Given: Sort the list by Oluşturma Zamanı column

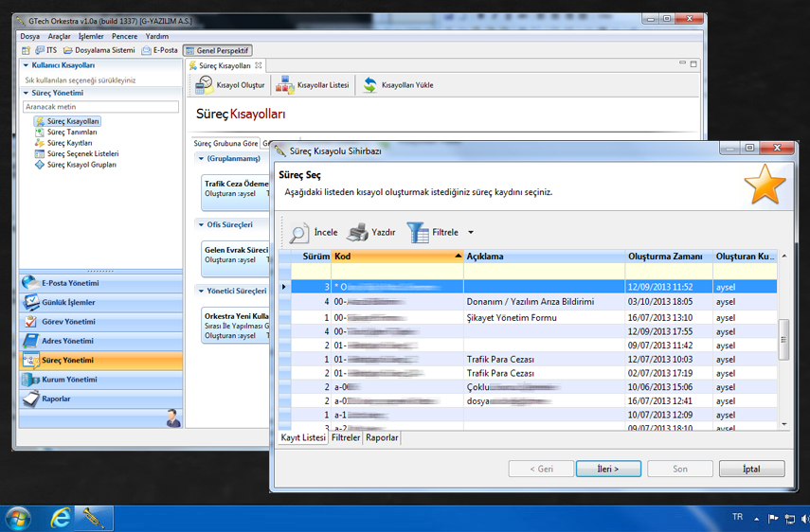Looking at the screenshot, I should [x=665, y=257].
